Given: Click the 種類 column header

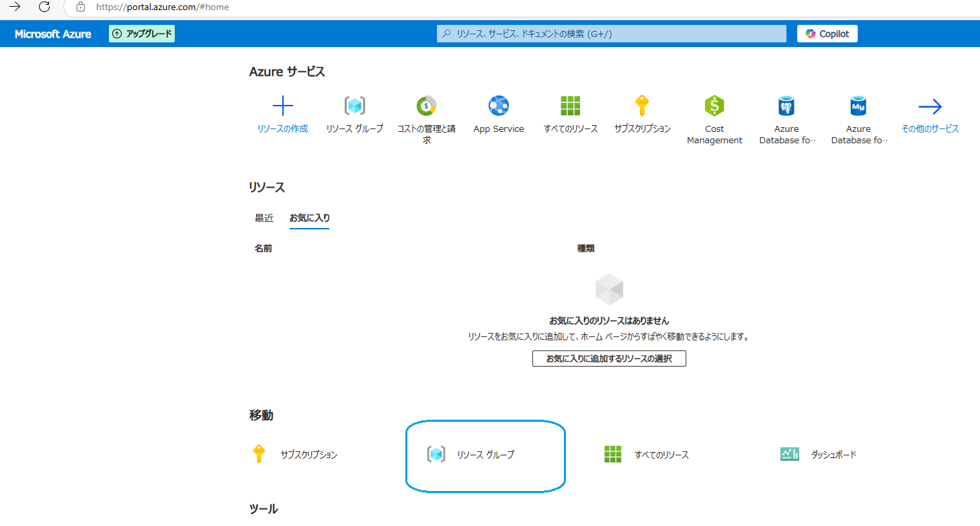Looking at the screenshot, I should point(586,248).
